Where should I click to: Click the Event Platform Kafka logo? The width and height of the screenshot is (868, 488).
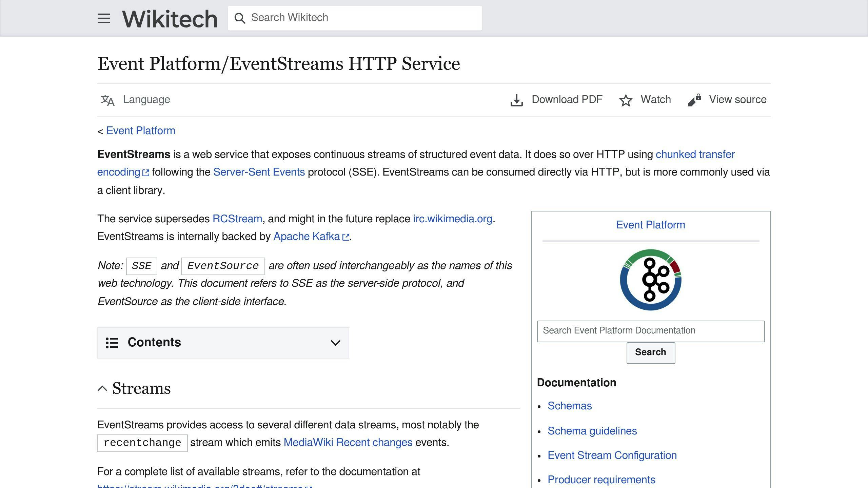click(650, 280)
